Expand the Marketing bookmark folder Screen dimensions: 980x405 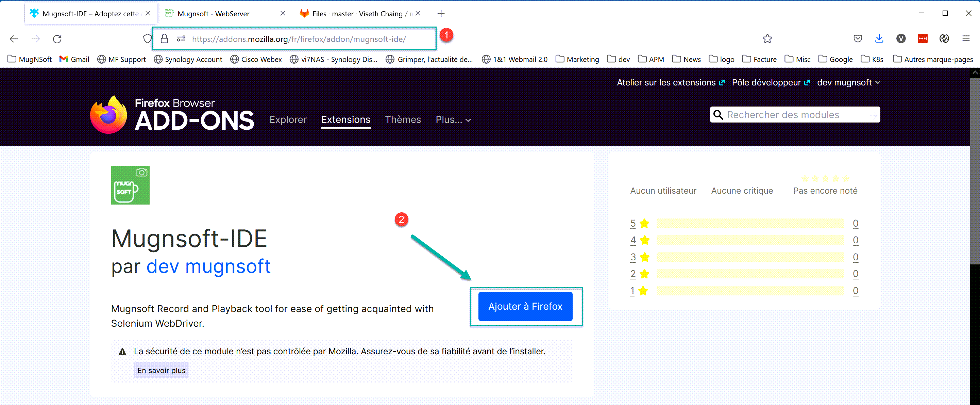577,59
